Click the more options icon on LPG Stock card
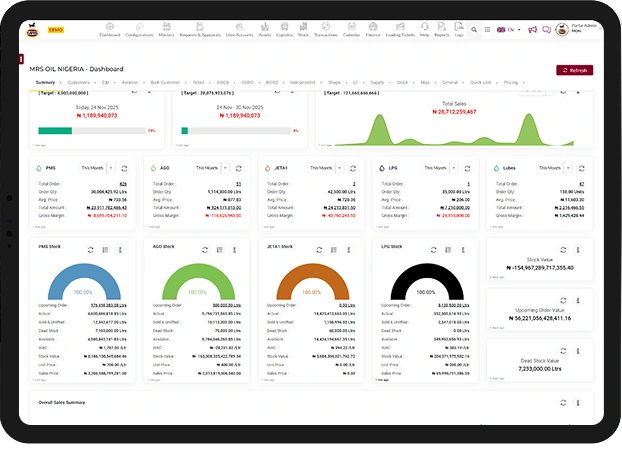 coord(461,249)
